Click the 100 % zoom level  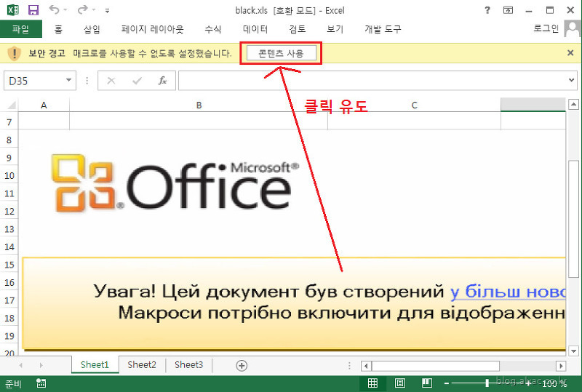click(554, 383)
